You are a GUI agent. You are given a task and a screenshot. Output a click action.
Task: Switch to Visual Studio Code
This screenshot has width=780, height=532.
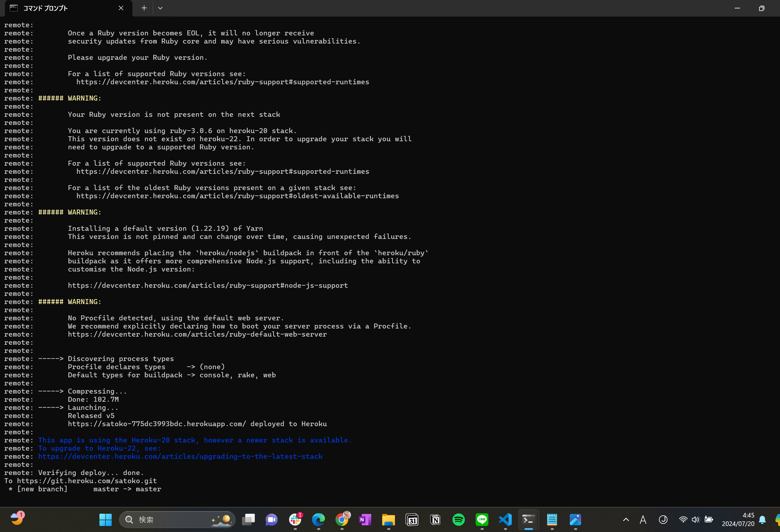click(505, 519)
